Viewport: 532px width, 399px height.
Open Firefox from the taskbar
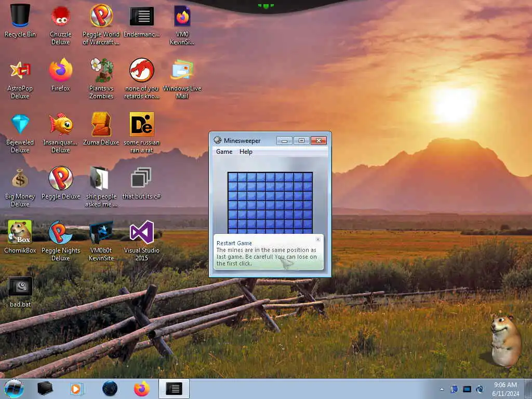(x=141, y=389)
